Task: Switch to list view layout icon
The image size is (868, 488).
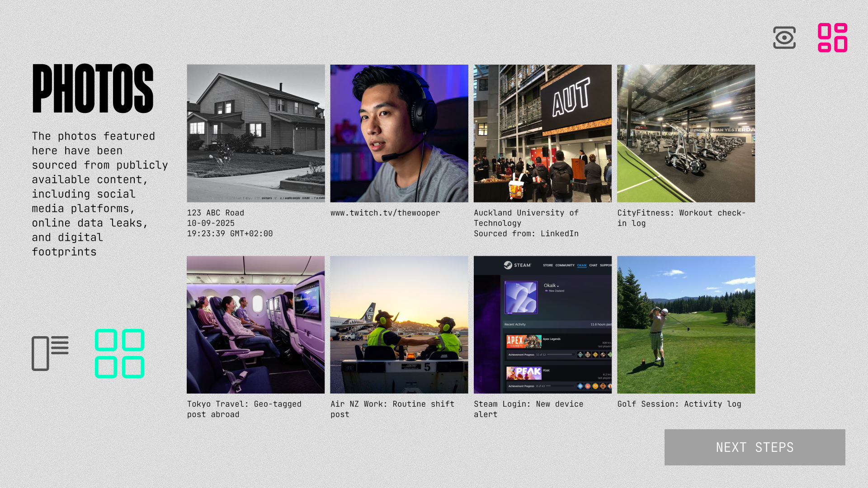Action: click(50, 353)
